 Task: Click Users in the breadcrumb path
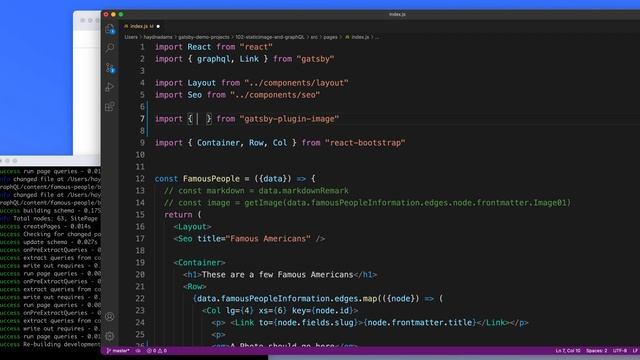pos(131,37)
